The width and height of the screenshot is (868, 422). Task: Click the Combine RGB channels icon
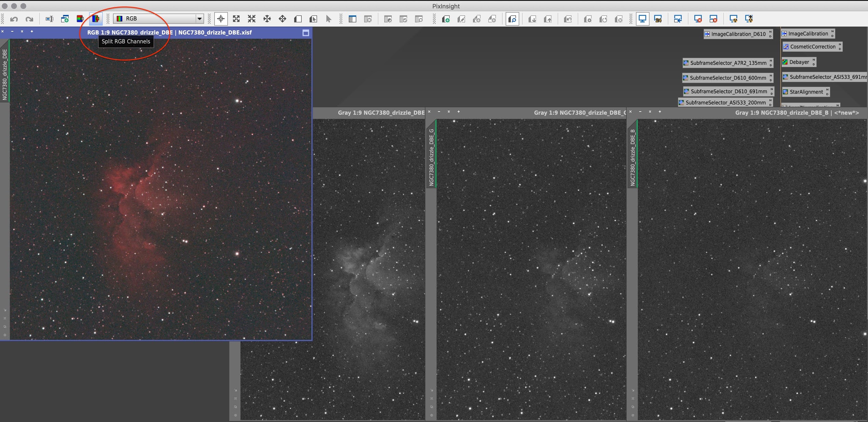[80, 19]
